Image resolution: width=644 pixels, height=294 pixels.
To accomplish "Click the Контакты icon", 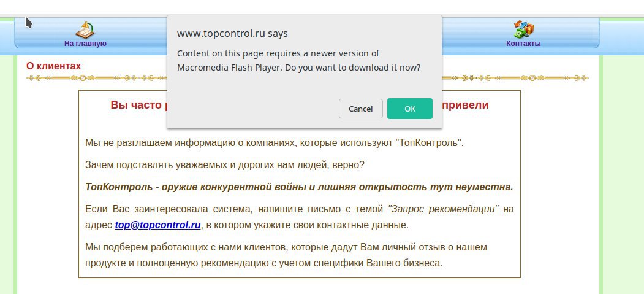I will click(524, 29).
